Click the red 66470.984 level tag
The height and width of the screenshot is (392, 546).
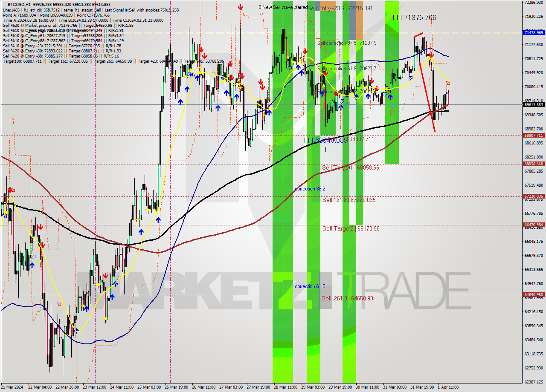534,225
